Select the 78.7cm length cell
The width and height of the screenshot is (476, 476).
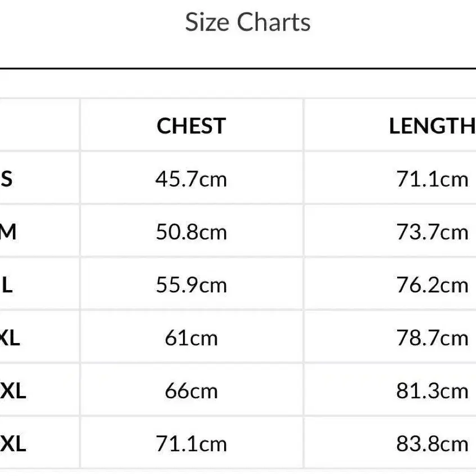tap(432, 338)
